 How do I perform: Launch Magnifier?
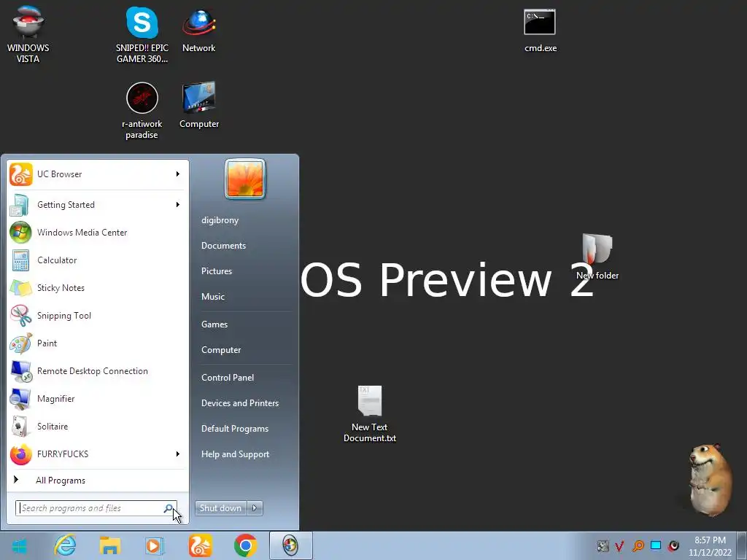[x=97, y=399]
